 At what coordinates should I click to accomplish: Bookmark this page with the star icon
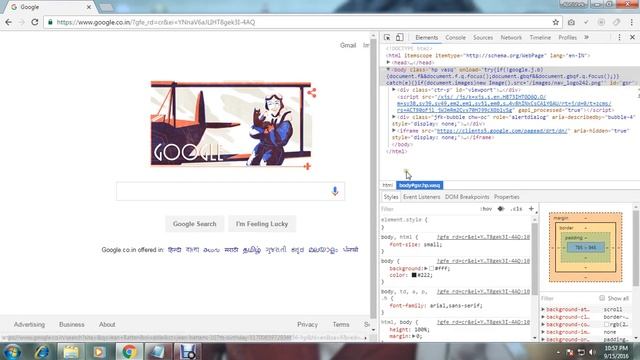click(556, 22)
